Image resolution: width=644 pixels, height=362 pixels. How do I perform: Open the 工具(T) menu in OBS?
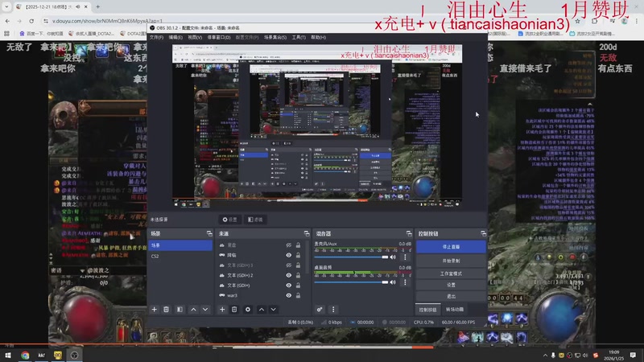tap(299, 37)
